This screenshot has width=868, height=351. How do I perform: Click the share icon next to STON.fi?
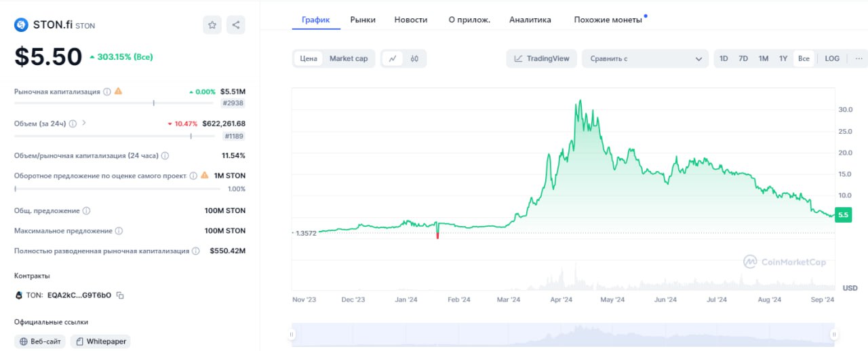pyautogui.click(x=236, y=25)
